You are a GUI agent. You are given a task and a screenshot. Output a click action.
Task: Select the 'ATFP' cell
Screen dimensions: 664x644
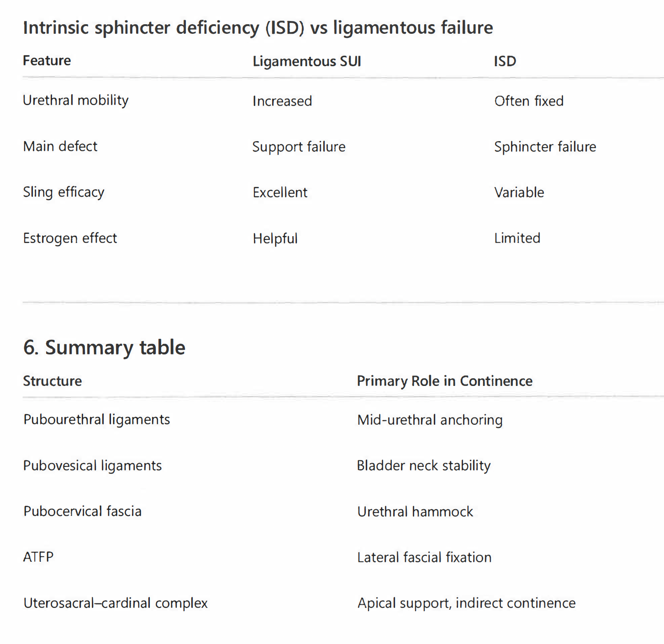tap(38, 557)
